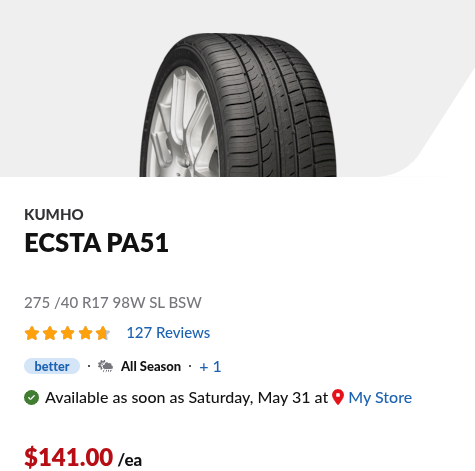Expand the '+ 1' additional features link
This screenshot has height=471, width=475.
pyautogui.click(x=210, y=367)
